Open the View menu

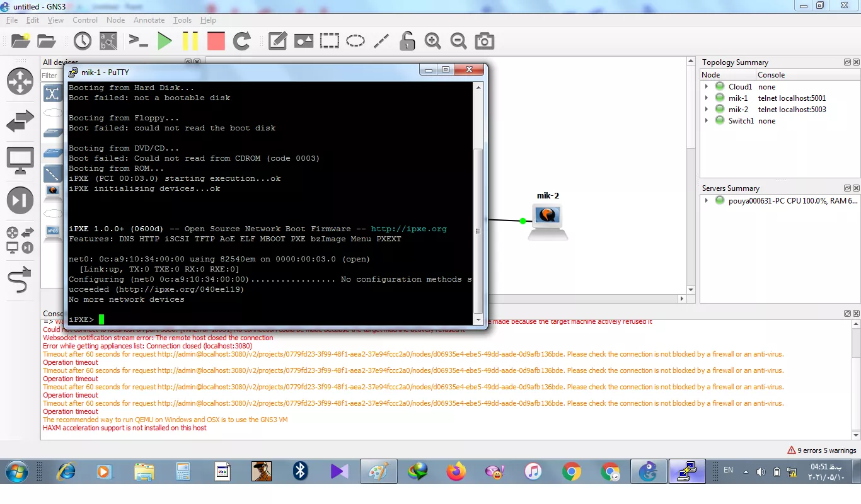(x=55, y=20)
